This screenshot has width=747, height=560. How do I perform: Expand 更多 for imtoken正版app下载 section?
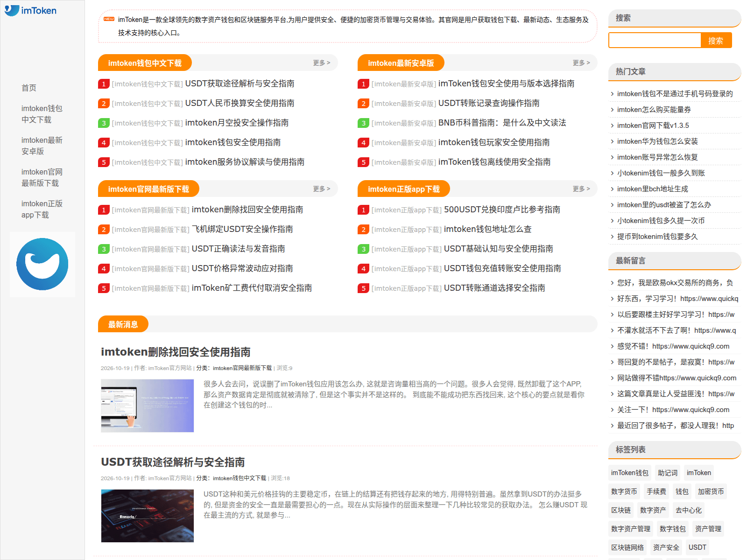coord(581,189)
